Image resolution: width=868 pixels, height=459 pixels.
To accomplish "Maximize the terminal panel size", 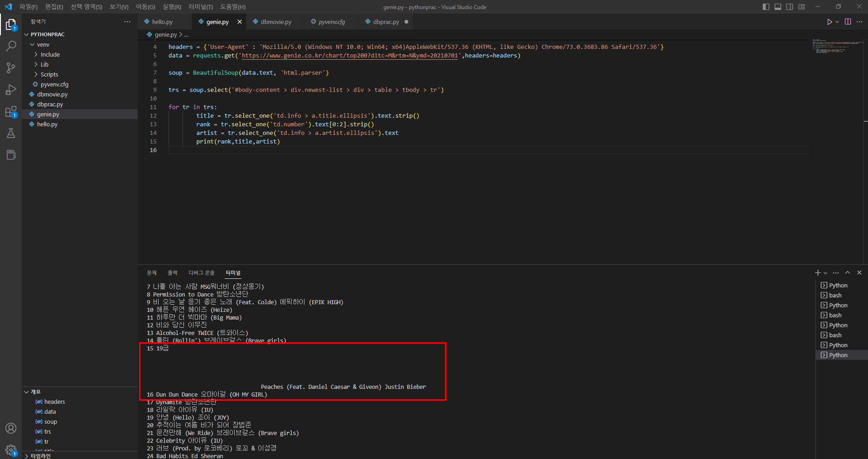I will [848, 273].
